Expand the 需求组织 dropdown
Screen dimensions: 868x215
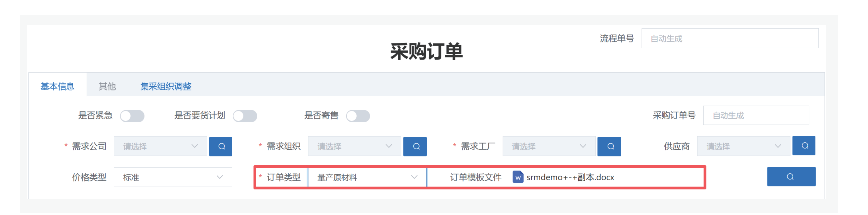[x=355, y=146]
